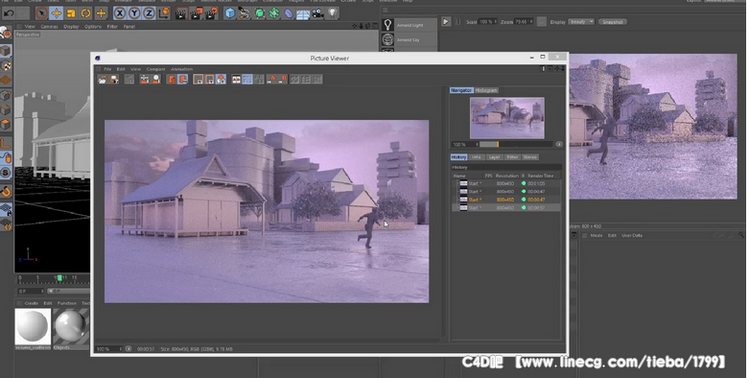The height and width of the screenshot is (378, 750).
Task: Click the IPR Scale percentage field
Action: 488,22
